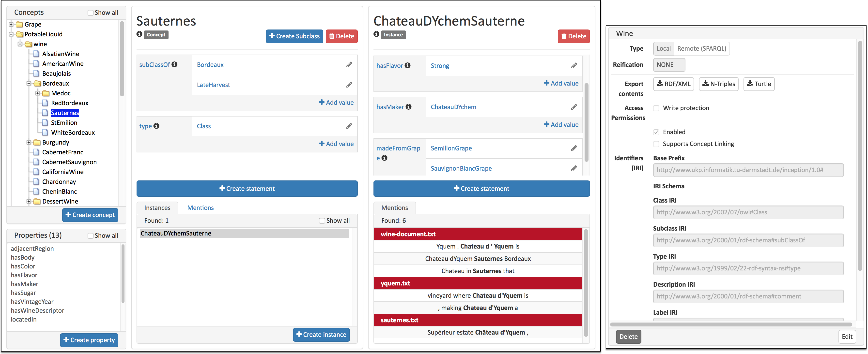
Task: Click the pencil edit icon for Bordeaux
Action: pyautogui.click(x=349, y=65)
